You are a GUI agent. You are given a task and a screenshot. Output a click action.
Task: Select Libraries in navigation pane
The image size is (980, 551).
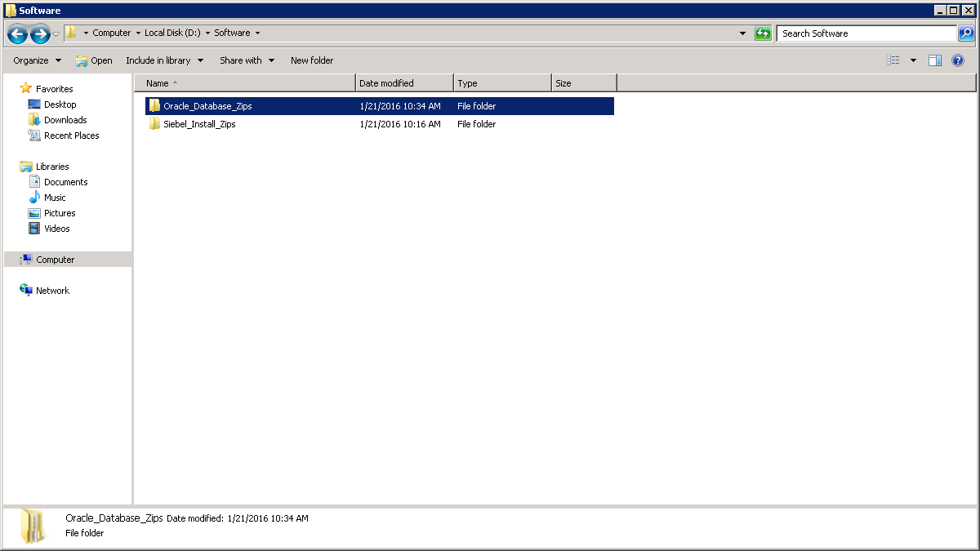(52, 167)
